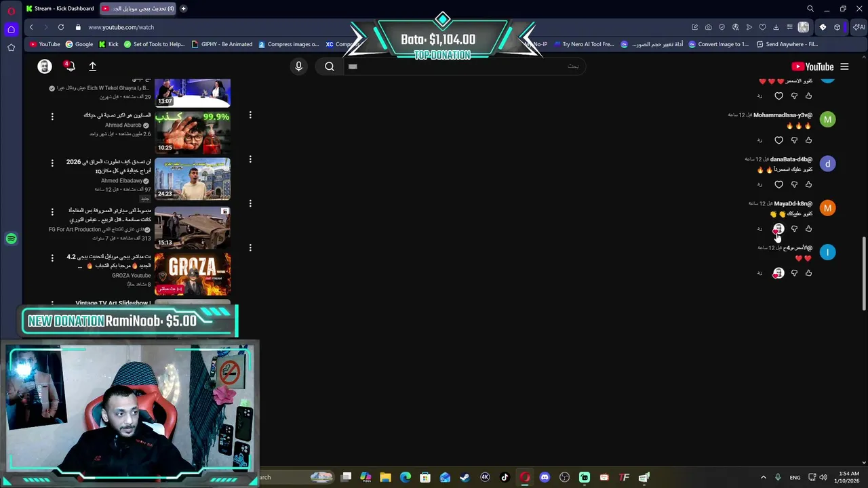Open OBS Studio from the taskbar
The height and width of the screenshot is (488, 868).
[x=564, y=477]
